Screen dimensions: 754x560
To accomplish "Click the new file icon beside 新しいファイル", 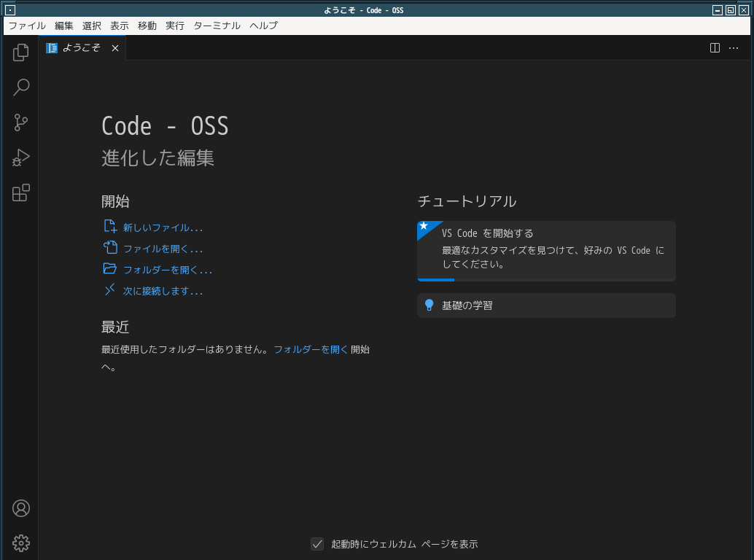I will pyautogui.click(x=110, y=226).
